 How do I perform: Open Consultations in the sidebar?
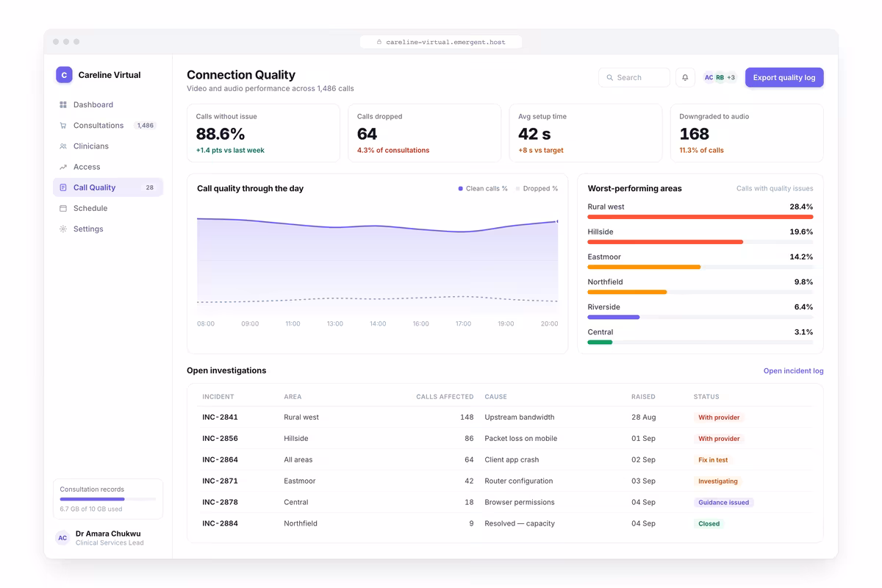108,125
